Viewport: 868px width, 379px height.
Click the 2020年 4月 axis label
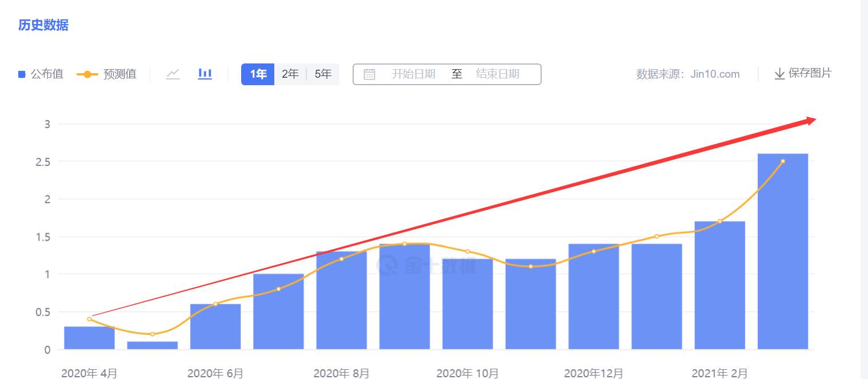click(x=90, y=373)
